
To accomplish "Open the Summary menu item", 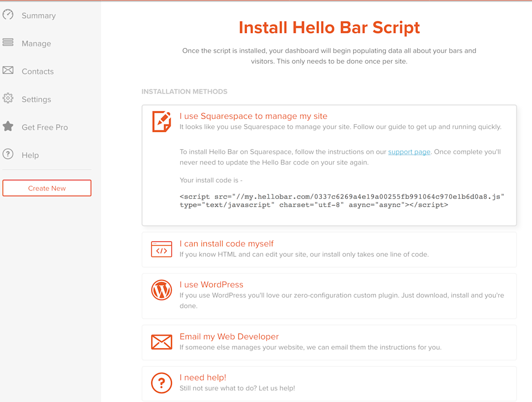I will click(x=39, y=16).
